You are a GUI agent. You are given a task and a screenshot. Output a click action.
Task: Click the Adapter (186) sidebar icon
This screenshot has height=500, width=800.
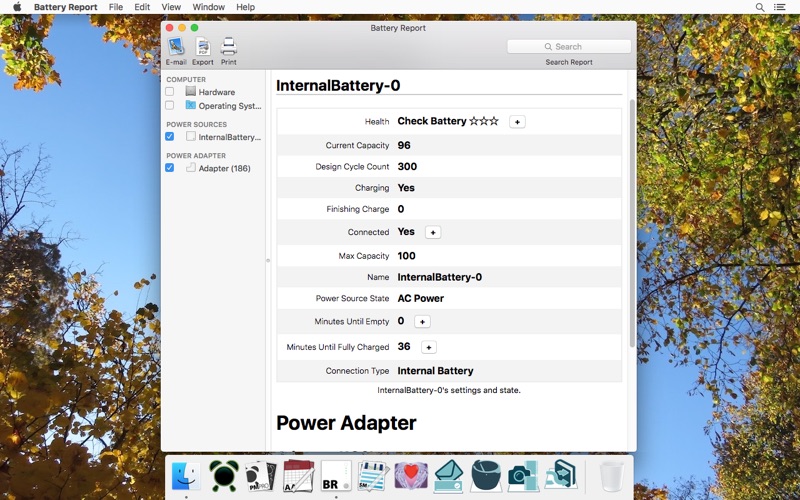coord(191,167)
